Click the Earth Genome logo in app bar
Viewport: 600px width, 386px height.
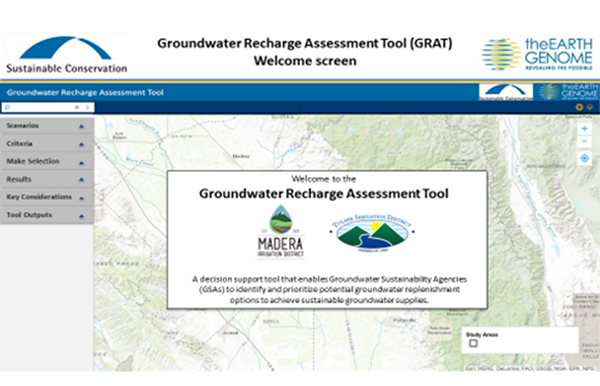(568, 92)
